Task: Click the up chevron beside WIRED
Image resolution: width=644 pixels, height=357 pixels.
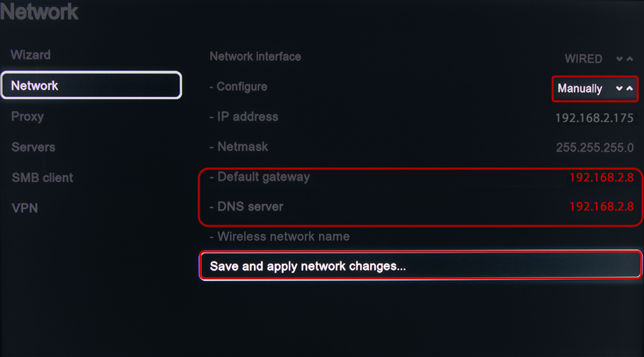Action: (x=629, y=59)
